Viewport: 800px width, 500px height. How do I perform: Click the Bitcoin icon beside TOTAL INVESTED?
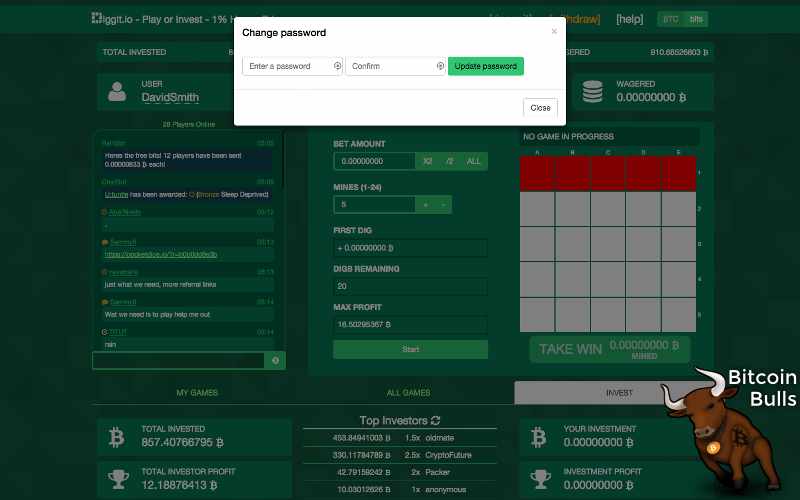point(117,437)
